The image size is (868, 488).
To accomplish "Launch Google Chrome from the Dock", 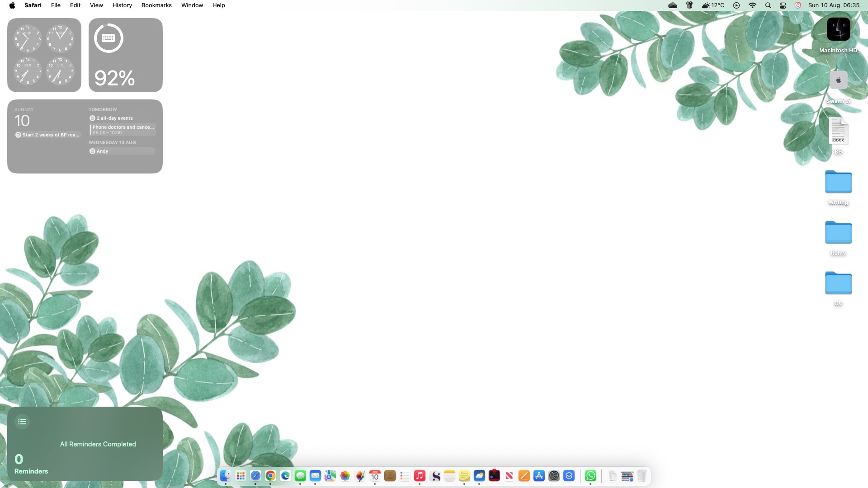I will (x=270, y=476).
